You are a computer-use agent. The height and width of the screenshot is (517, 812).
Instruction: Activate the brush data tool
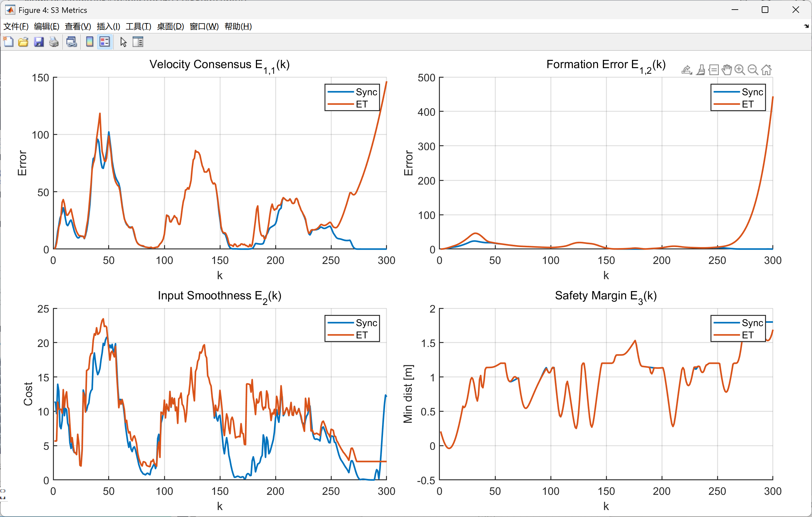click(x=701, y=70)
